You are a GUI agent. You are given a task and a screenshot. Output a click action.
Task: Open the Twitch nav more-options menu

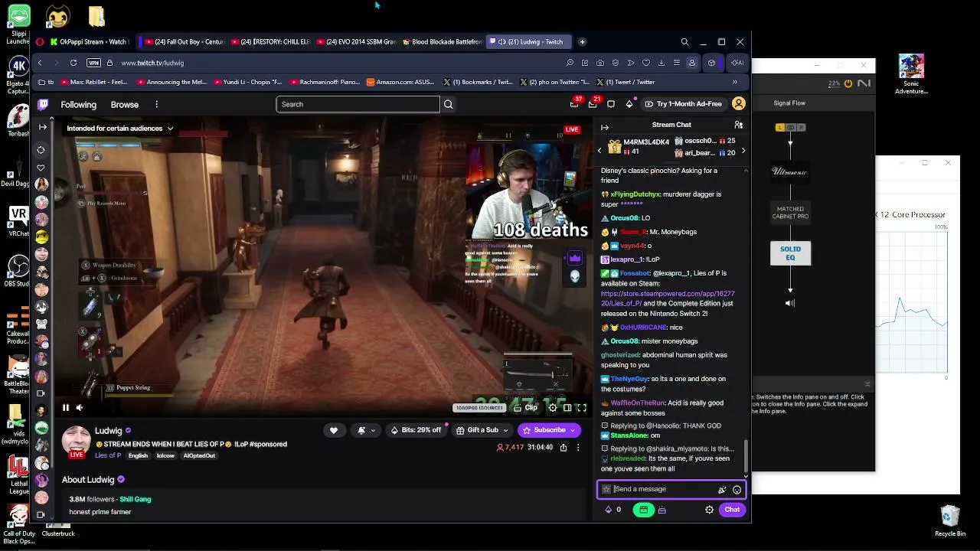(x=156, y=104)
